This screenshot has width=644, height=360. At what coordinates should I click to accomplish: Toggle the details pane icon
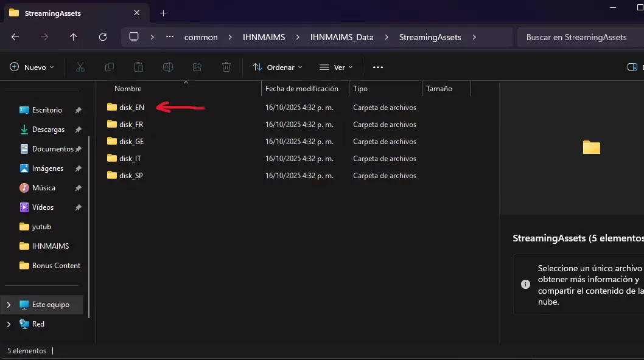(x=632, y=67)
